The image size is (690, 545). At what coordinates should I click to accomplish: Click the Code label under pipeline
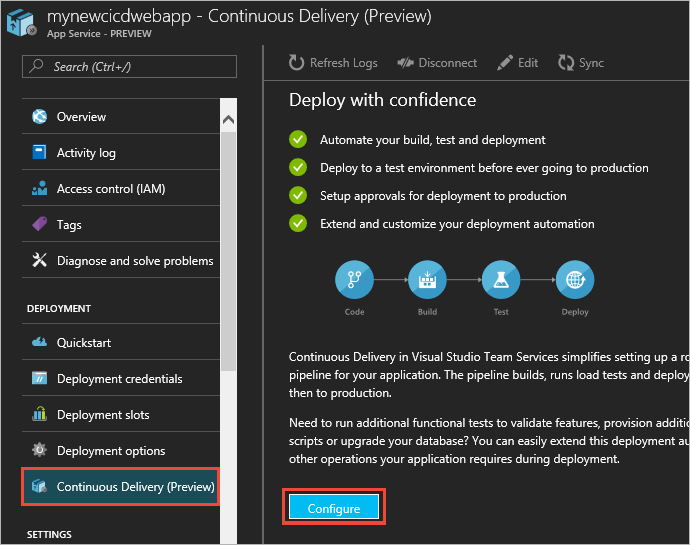[x=354, y=312]
